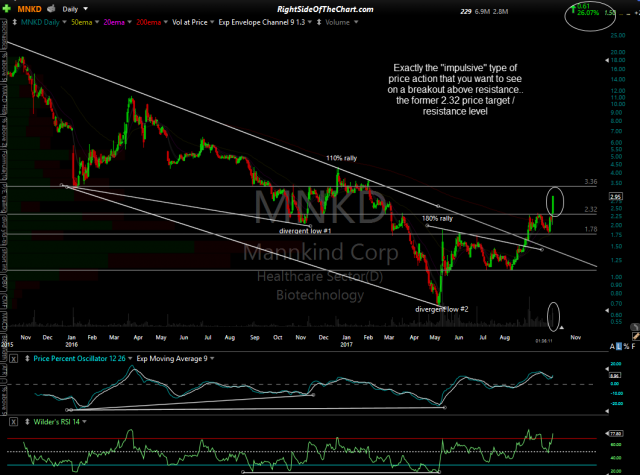Toggle arithmetic scale A button

(612, 347)
